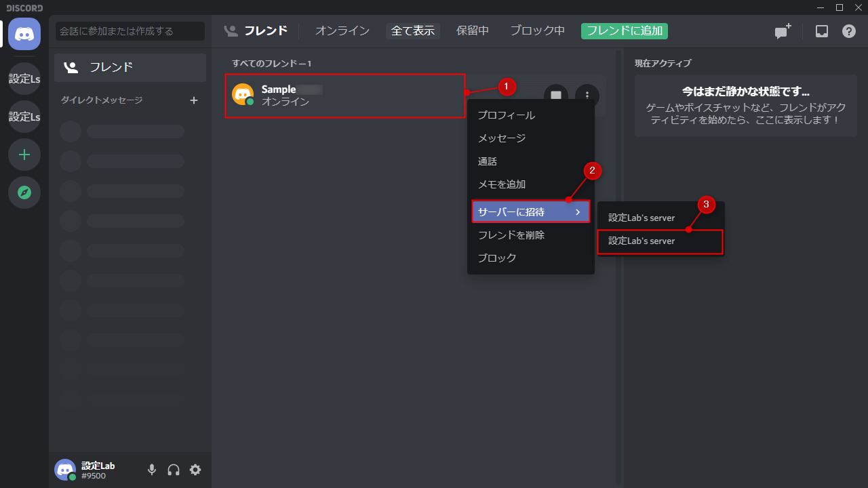Choose フレンドを削除 from context menu
The height and width of the screenshot is (488, 868).
point(531,235)
